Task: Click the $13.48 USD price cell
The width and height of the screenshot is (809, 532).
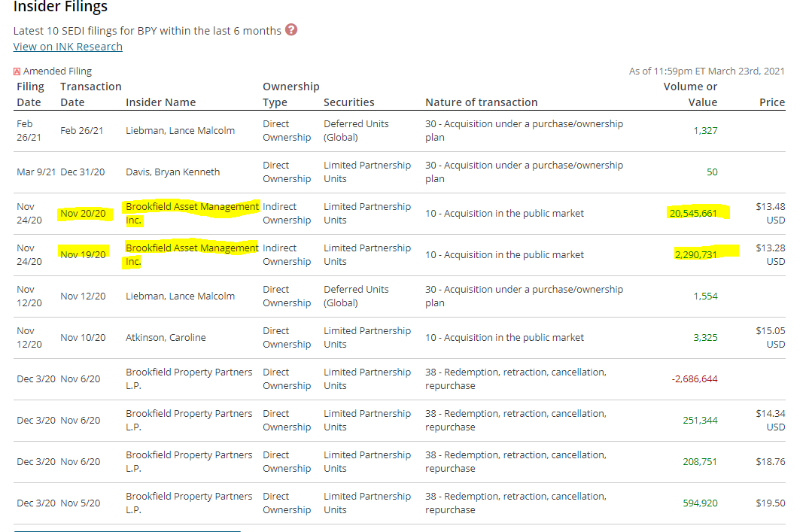Action: [771, 213]
